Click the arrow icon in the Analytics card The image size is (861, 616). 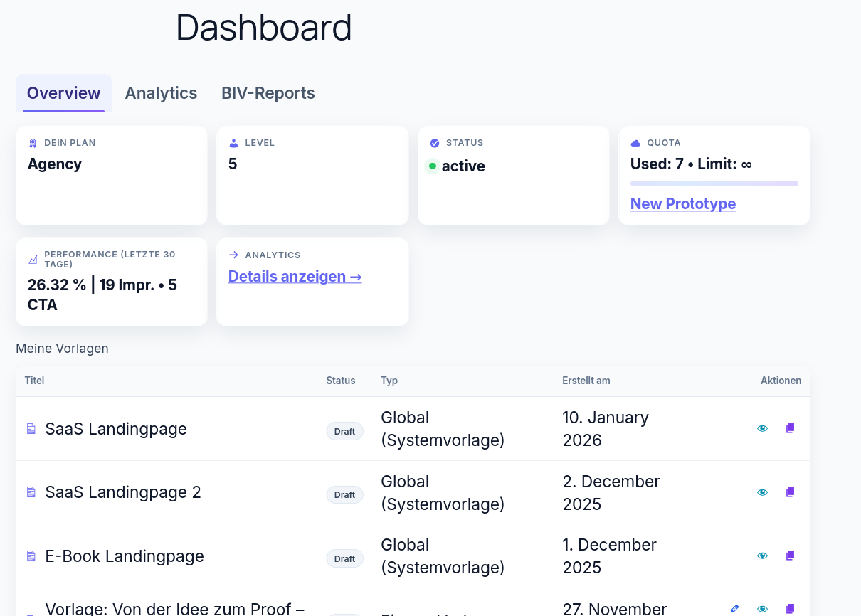point(233,254)
